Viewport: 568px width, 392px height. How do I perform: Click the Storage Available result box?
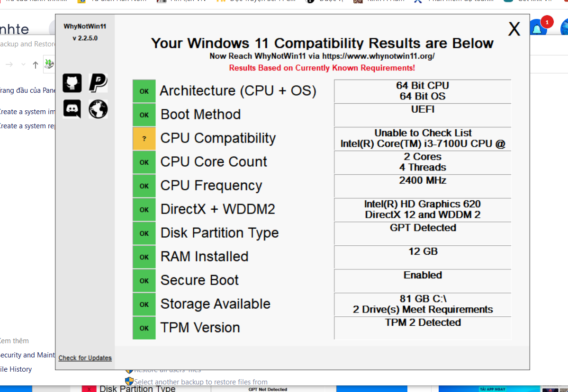point(423,304)
